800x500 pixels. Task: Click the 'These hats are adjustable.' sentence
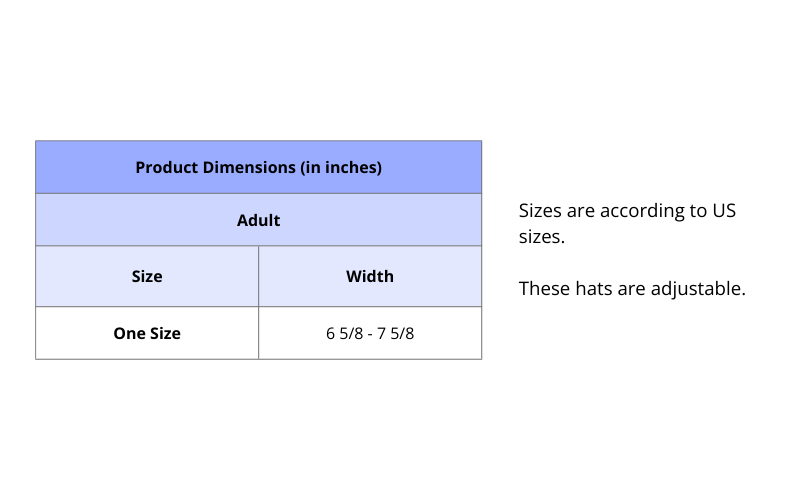click(x=632, y=289)
